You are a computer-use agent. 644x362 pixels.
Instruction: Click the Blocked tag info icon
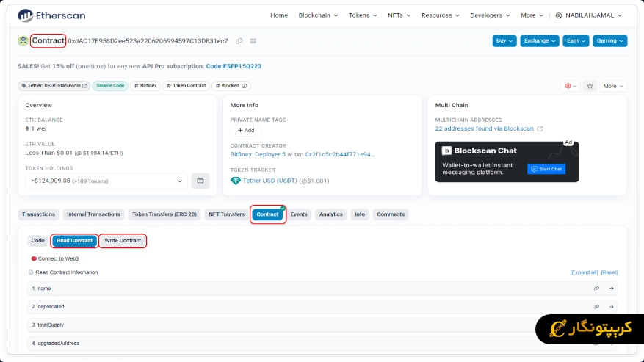click(245, 86)
